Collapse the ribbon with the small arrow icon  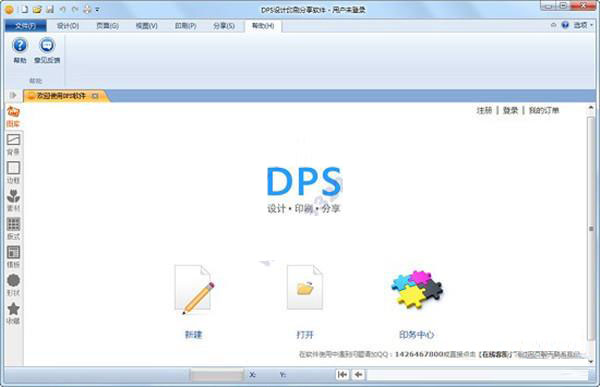pyautogui.click(x=554, y=25)
